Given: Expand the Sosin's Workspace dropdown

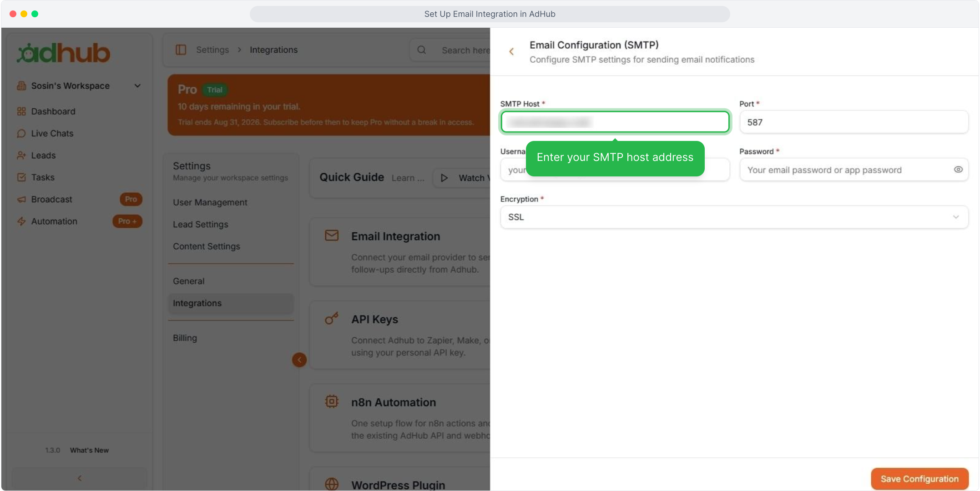Looking at the screenshot, I should click(137, 85).
